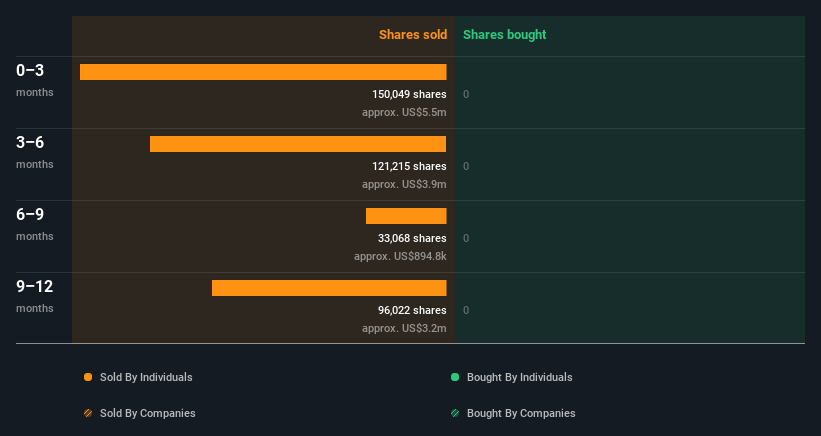This screenshot has width=821, height=436.
Task: Click the bought value 0 in 6–9 months row
Action: pyautogui.click(x=466, y=238)
